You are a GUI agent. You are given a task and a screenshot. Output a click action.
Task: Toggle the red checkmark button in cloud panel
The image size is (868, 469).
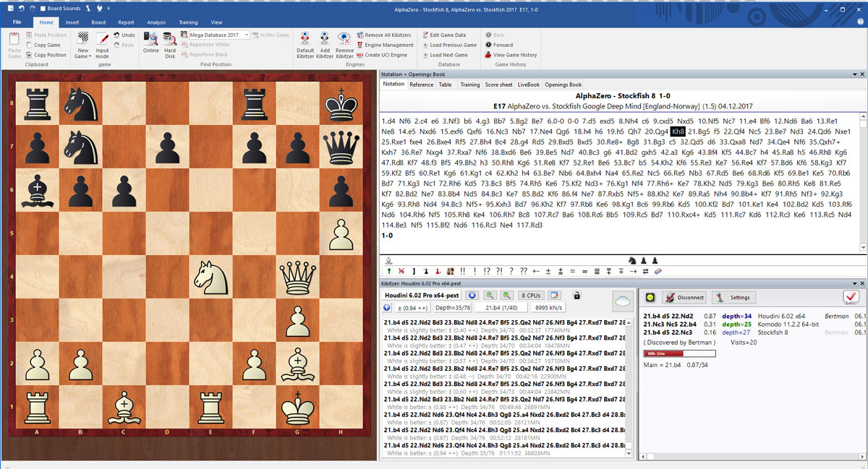pyautogui.click(x=851, y=297)
